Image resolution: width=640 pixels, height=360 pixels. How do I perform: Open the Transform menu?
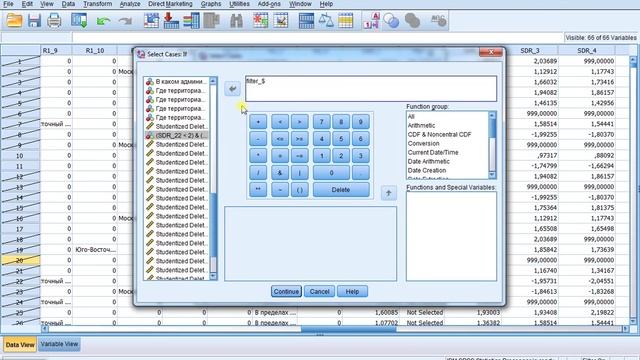click(98, 4)
